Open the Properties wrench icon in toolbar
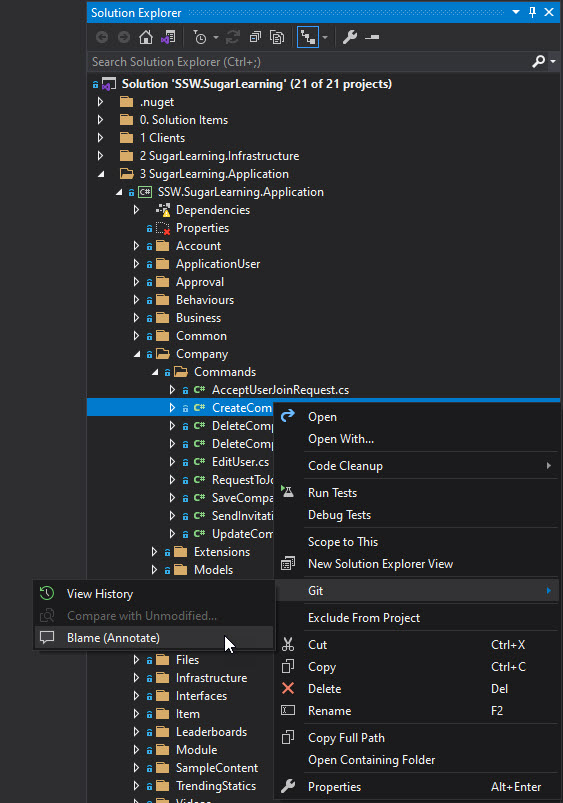This screenshot has height=803, width=563. (350, 37)
